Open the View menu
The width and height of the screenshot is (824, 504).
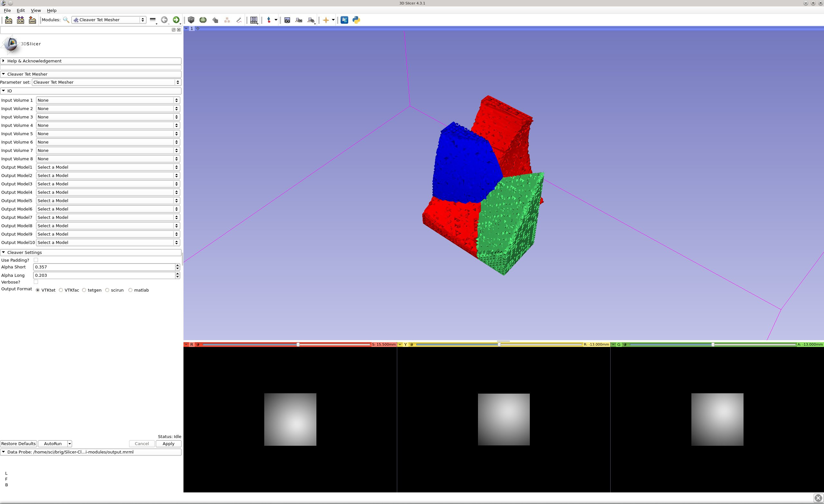(35, 10)
